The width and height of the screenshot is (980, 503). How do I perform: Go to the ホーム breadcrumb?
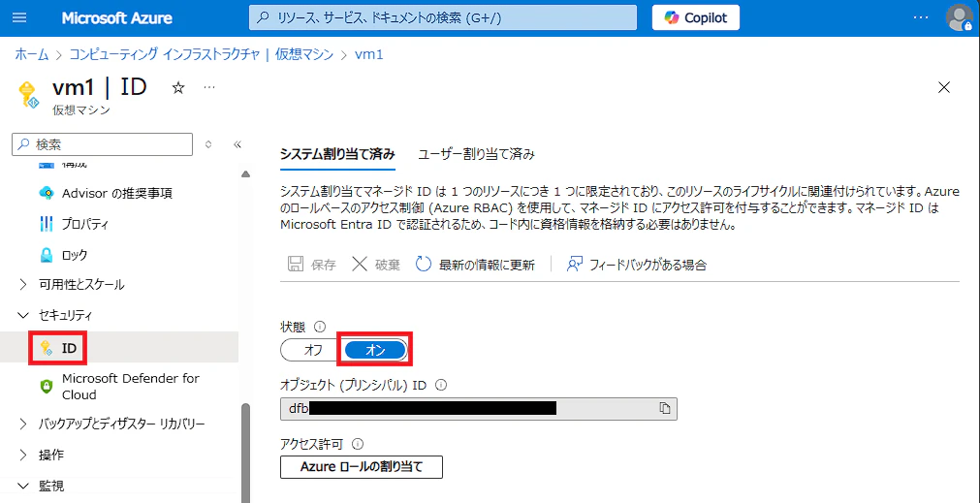click(x=31, y=54)
